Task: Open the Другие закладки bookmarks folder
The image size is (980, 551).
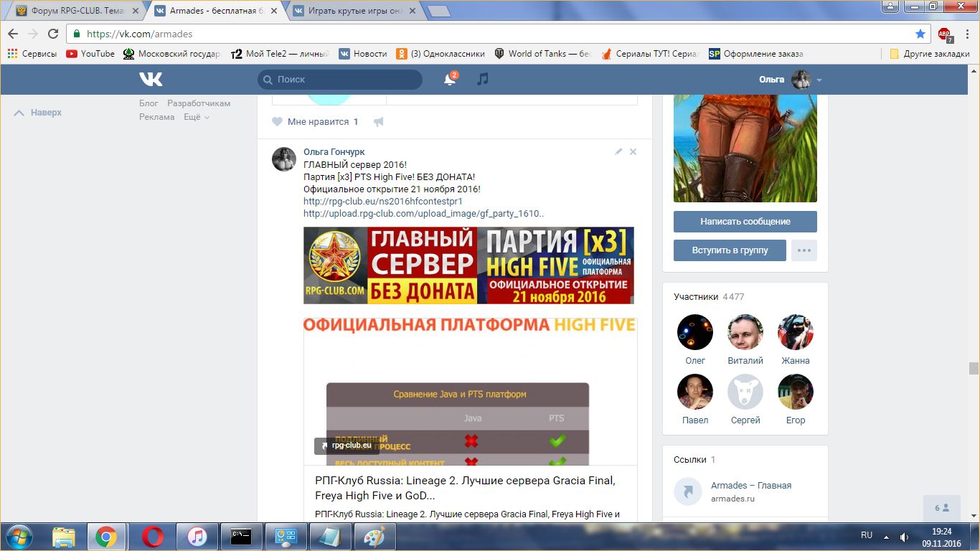Action: 929,54
